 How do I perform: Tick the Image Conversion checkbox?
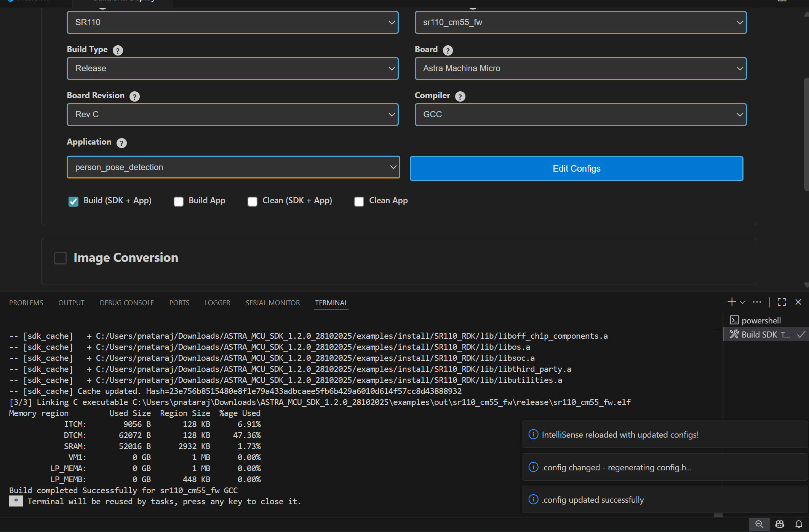(60, 258)
